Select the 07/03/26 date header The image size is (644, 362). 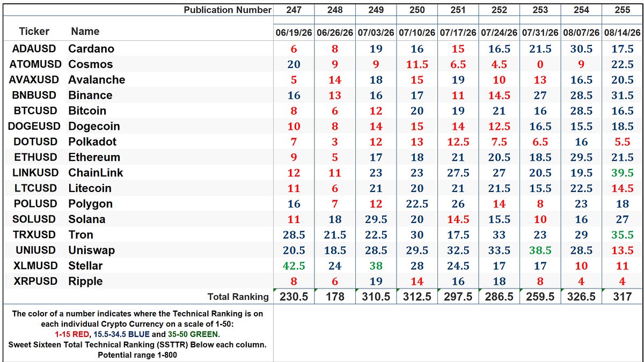tap(376, 33)
